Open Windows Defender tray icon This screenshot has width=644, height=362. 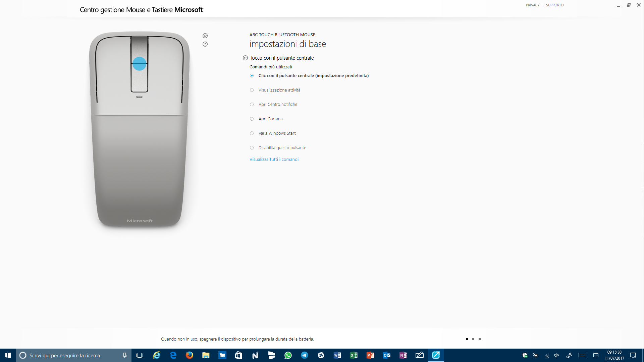pyautogui.click(x=525, y=355)
